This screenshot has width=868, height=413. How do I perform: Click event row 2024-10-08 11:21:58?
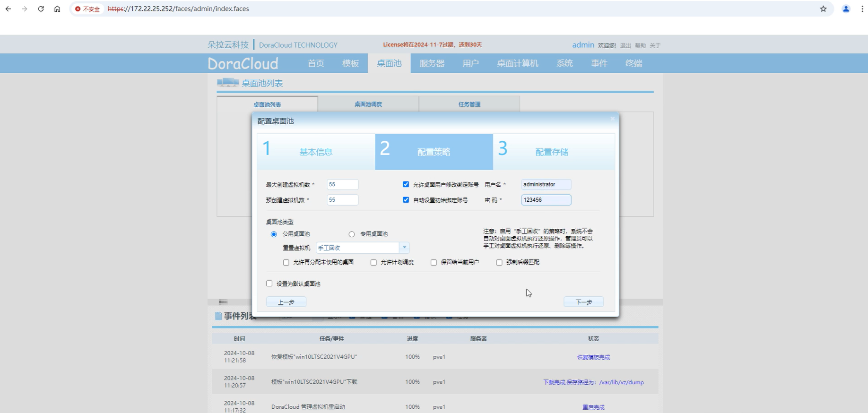[435, 357]
